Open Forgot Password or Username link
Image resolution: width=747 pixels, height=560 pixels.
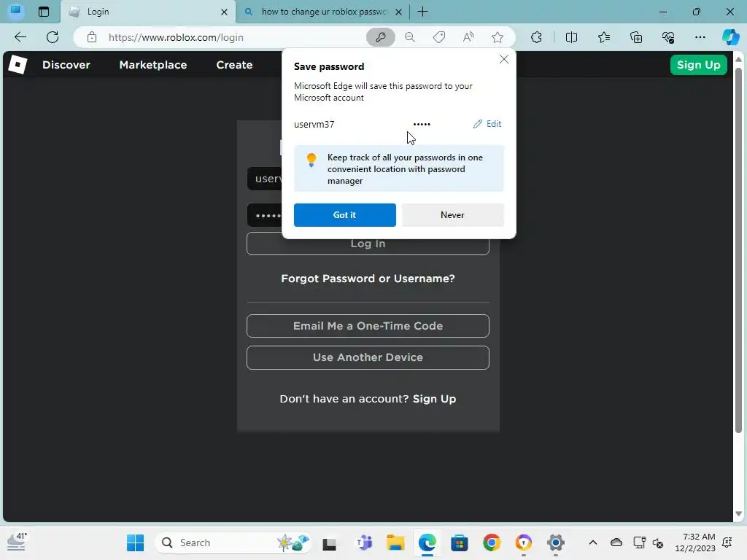click(x=368, y=279)
